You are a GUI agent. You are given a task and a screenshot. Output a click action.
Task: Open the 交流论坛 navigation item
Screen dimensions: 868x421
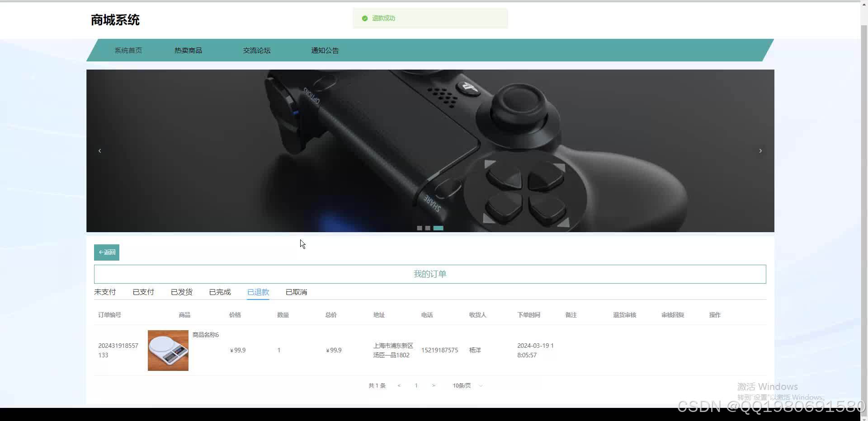(257, 51)
